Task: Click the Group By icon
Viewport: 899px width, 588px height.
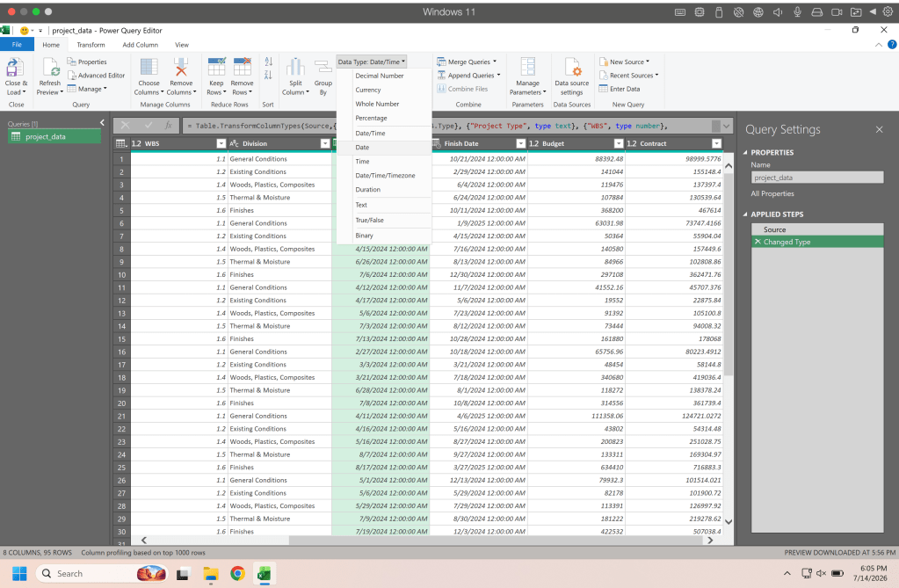Action: pos(323,67)
